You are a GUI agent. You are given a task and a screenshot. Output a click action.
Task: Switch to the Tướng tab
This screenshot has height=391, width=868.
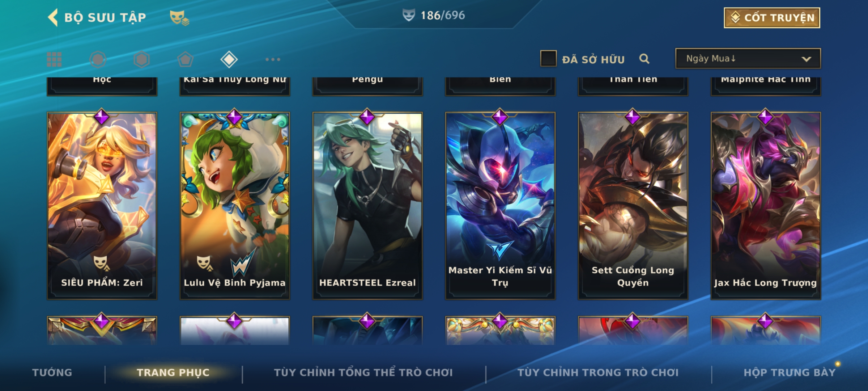52,373
